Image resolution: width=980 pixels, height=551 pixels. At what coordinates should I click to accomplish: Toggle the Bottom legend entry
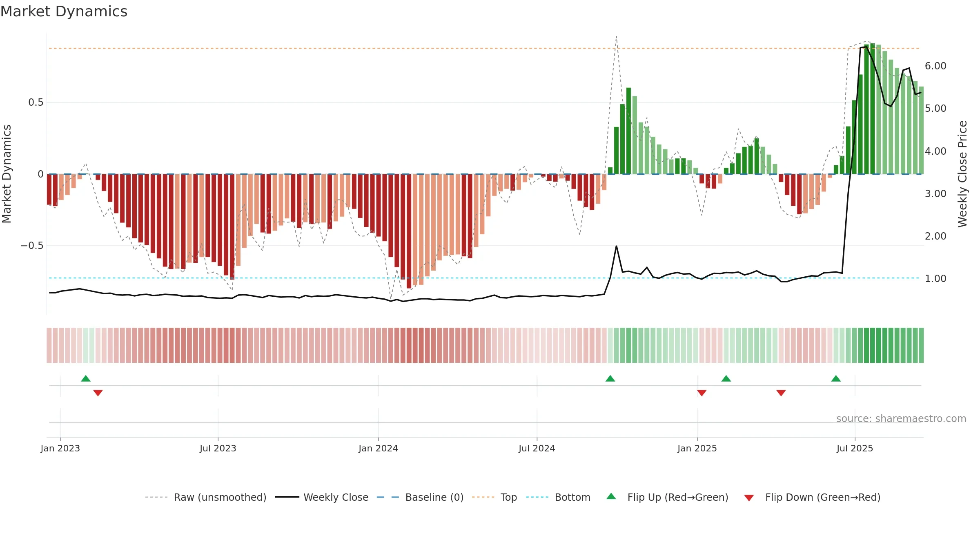[558, 497]
